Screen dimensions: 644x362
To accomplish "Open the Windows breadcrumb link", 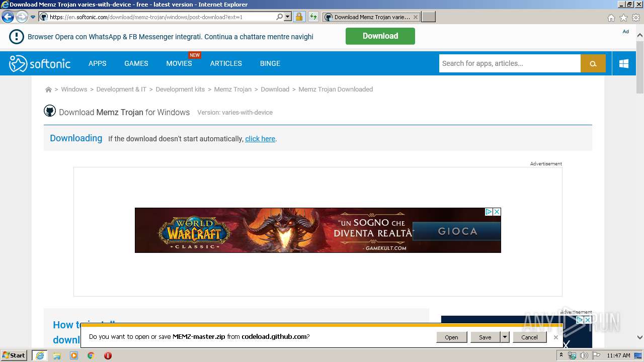I will pyautogui.click(x=74, y=89).
